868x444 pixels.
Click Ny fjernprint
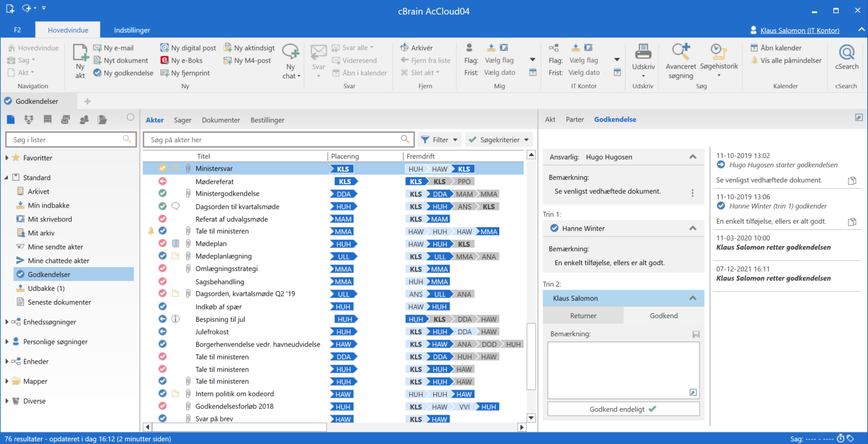pyautogui.click(x=185, y=73)
